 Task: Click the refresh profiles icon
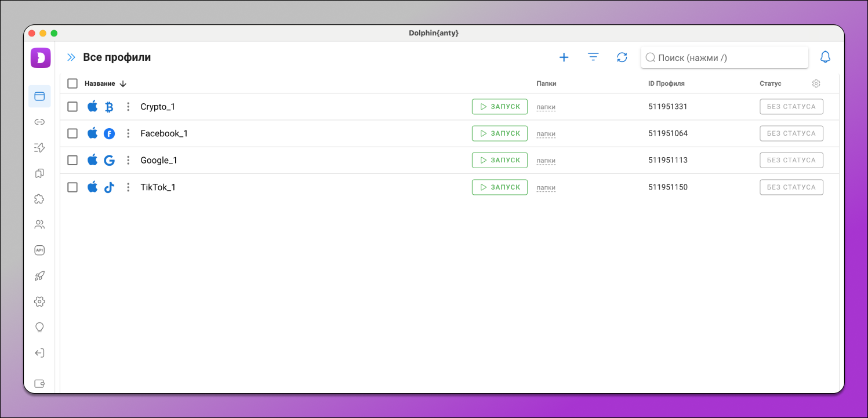point(622,57)
